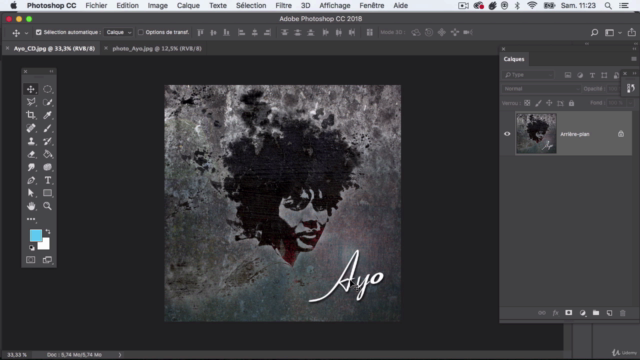This screenshot has height=360, width=640.
Task: Select the Healing Brush tool
Action: click(31, 128)
